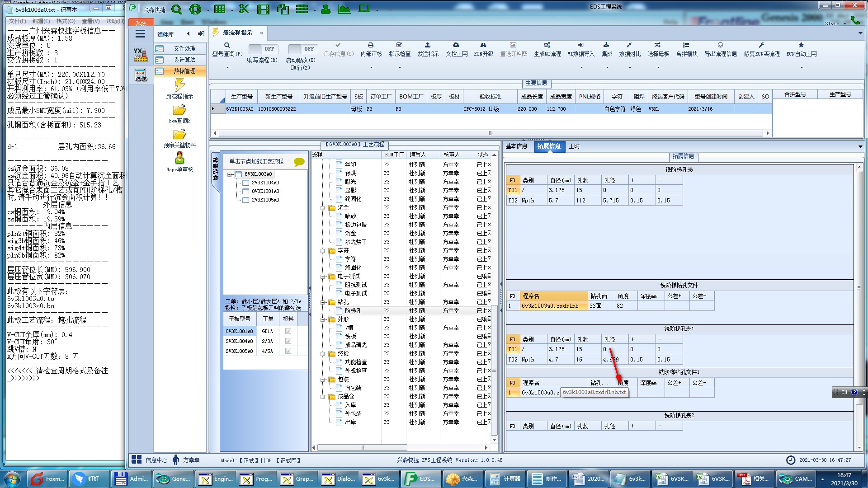
Task: Click the green grid table icon
Action: coord(220,9)
